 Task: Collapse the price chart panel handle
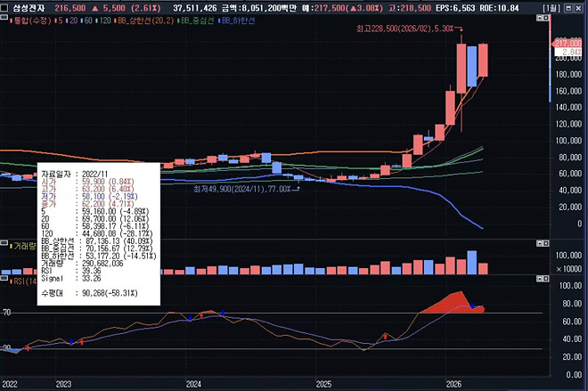tap(4, 17)
